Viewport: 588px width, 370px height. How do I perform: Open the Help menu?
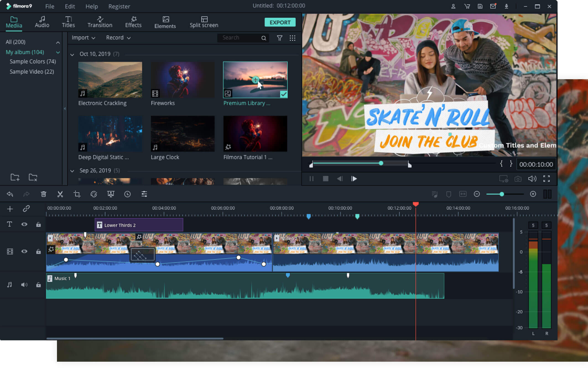(x=92, y=6)
